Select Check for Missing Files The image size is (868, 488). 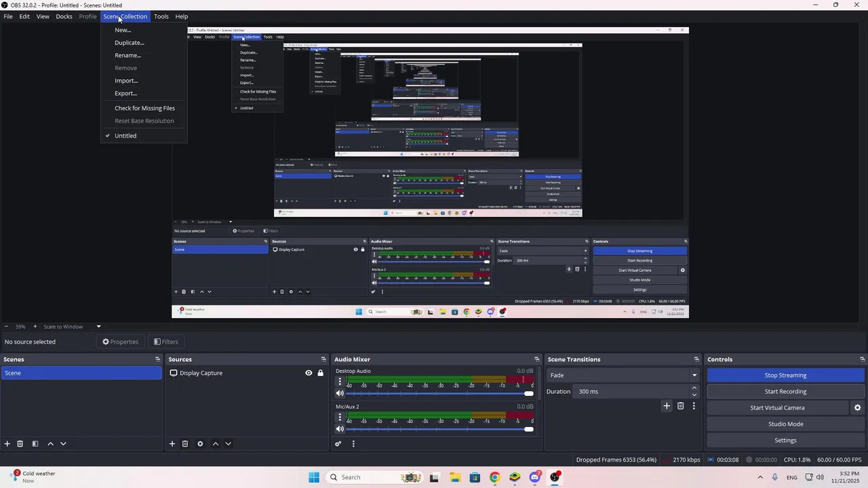click(144, 108)
